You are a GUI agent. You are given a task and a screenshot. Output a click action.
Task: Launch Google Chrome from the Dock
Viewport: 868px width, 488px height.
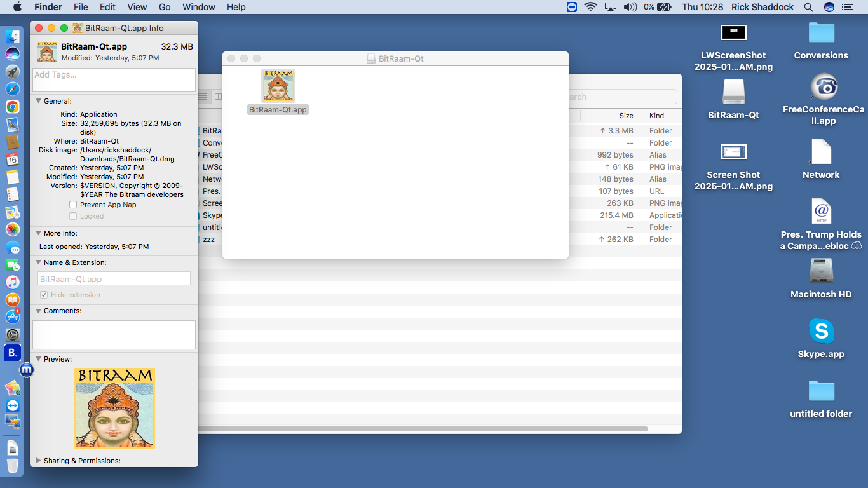13,107
